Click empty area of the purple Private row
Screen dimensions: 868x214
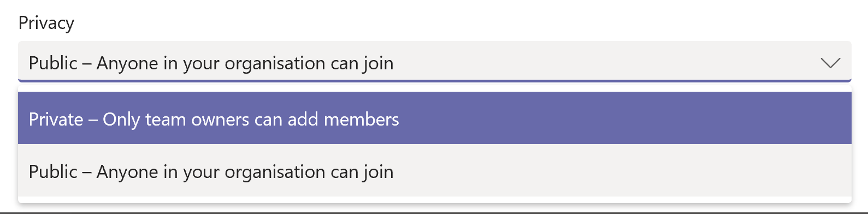pos(623,118)
